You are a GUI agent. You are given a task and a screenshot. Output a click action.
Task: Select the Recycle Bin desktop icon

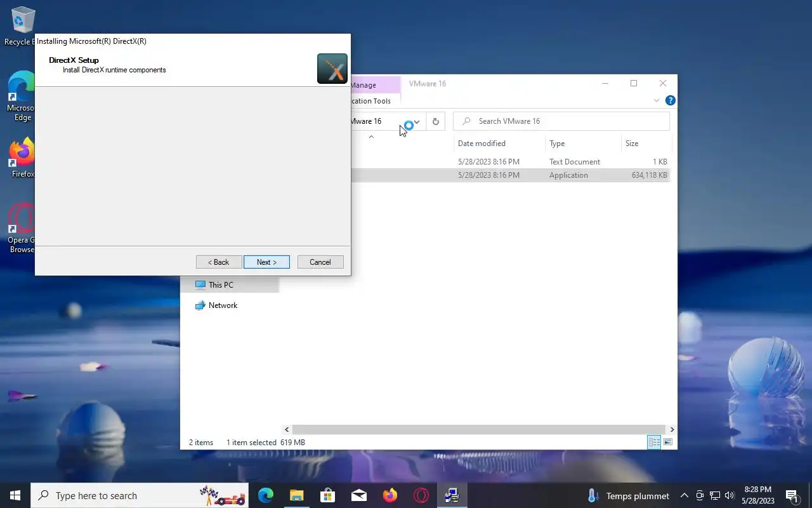tap(22, 26)
